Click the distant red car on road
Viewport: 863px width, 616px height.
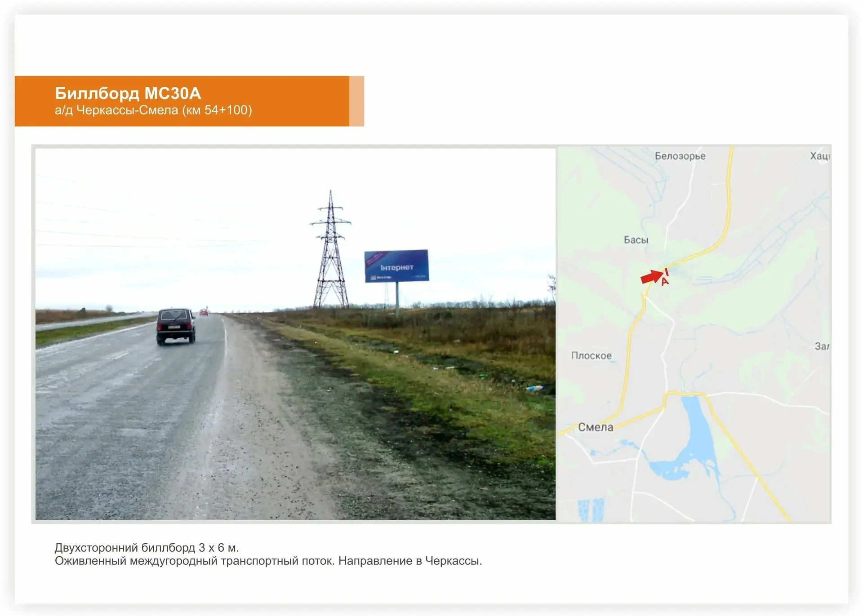tap(204, 312)
